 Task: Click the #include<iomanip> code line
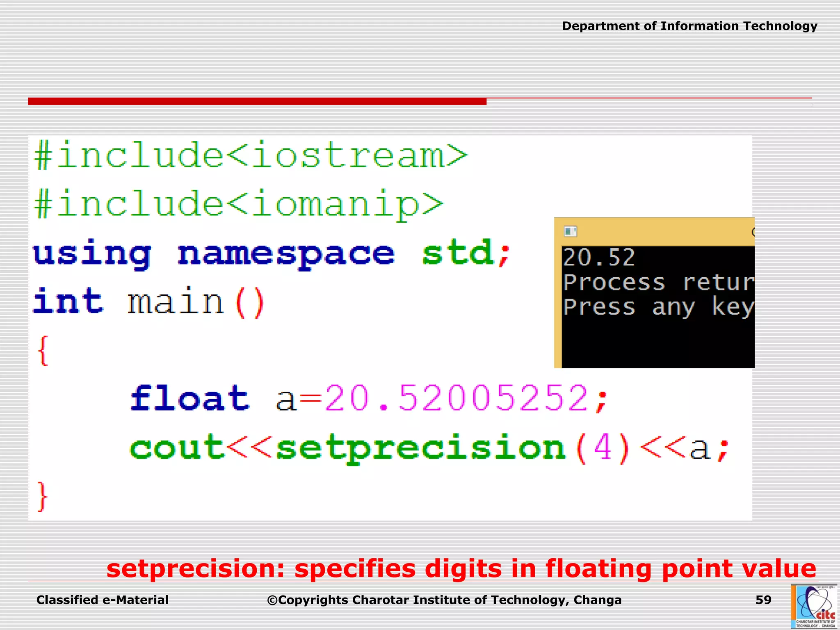tap(239, 205)
